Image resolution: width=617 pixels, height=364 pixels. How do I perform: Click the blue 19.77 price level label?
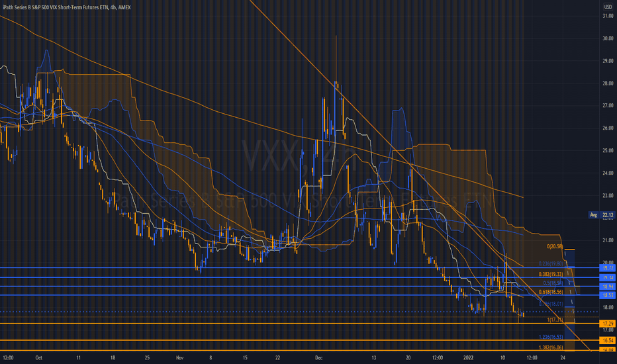tap(608, 268)
